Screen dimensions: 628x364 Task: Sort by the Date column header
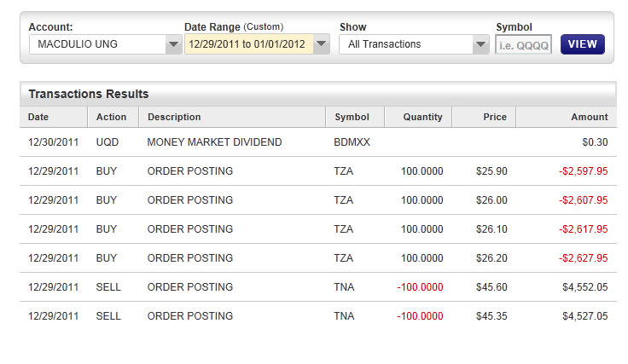(x=38, y=117)
